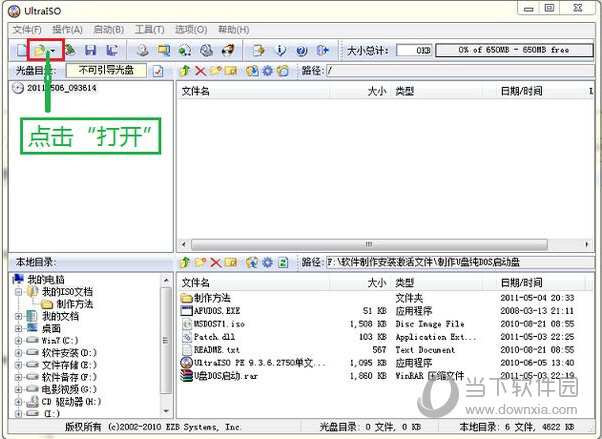Expand the 软件安装 (D:) drive node
This screenshot has width=602, height=439.
click(x=18, y=353)
